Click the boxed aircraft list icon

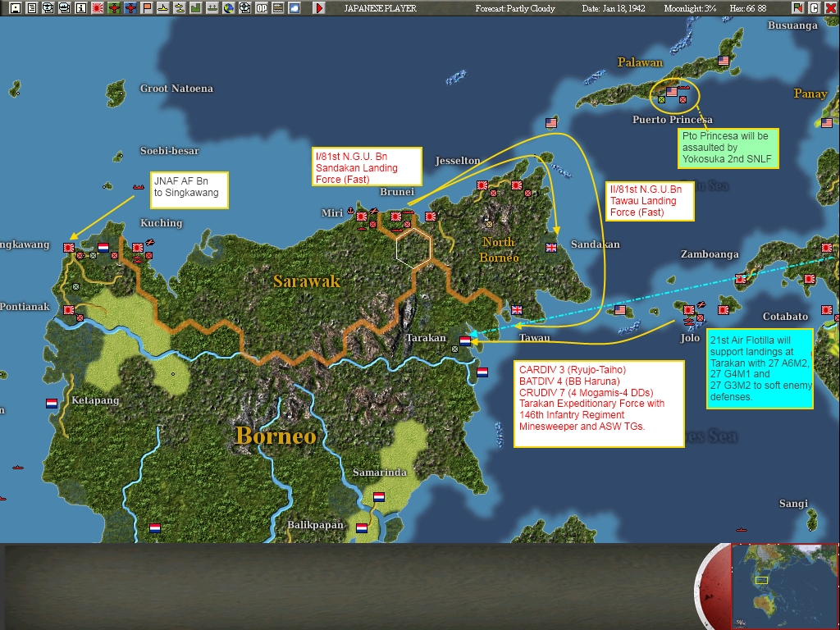48,8
